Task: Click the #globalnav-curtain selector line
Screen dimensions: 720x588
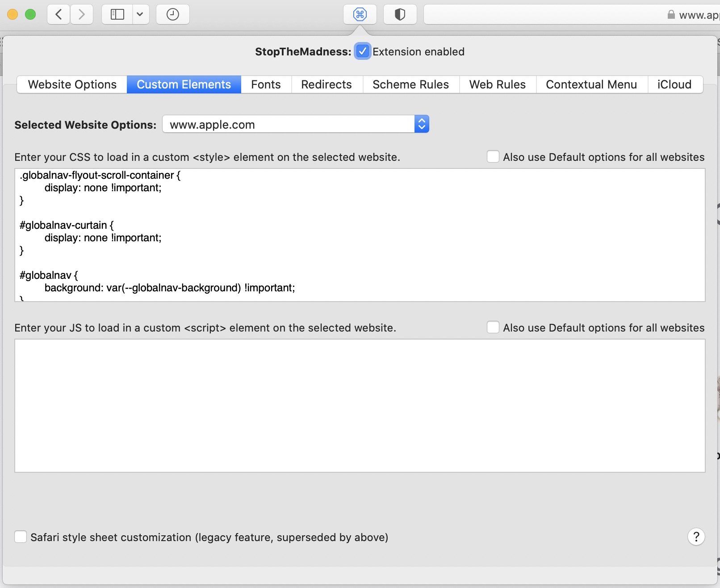Action: [67, 225]
